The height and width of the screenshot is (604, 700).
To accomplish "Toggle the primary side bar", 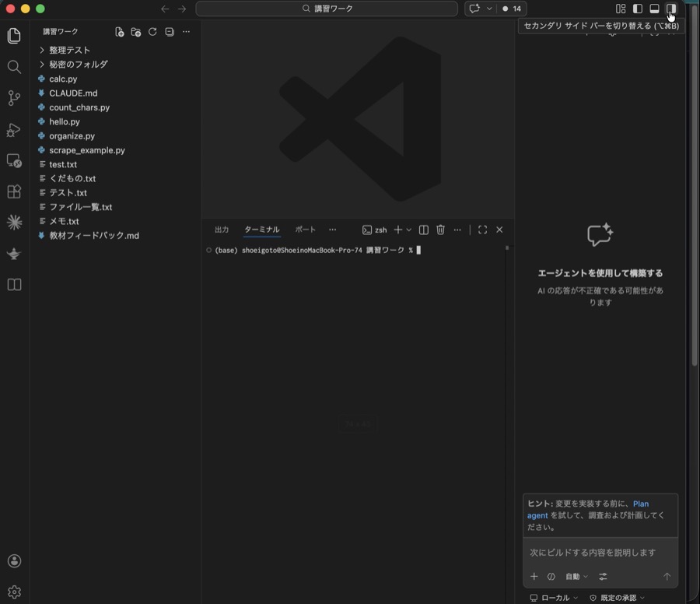I will click(x=638, y=9).
